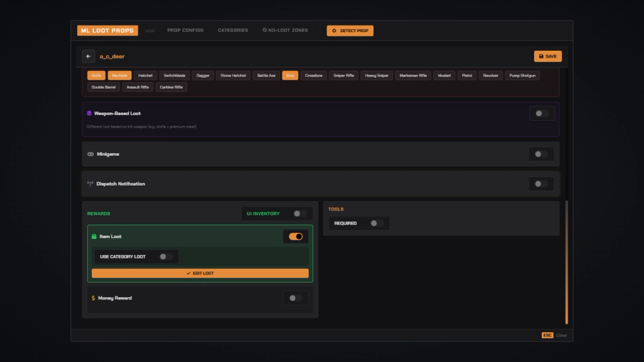Click the Dispatch Notification antenna icon
The height and width of the screenshot is (362, 644).
click(90, 184)
